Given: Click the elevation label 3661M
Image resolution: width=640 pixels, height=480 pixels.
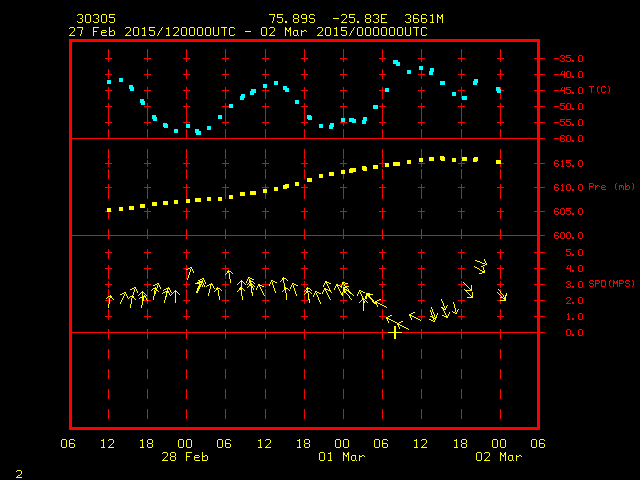Looking at the screenshot, I should coord(424,19).
